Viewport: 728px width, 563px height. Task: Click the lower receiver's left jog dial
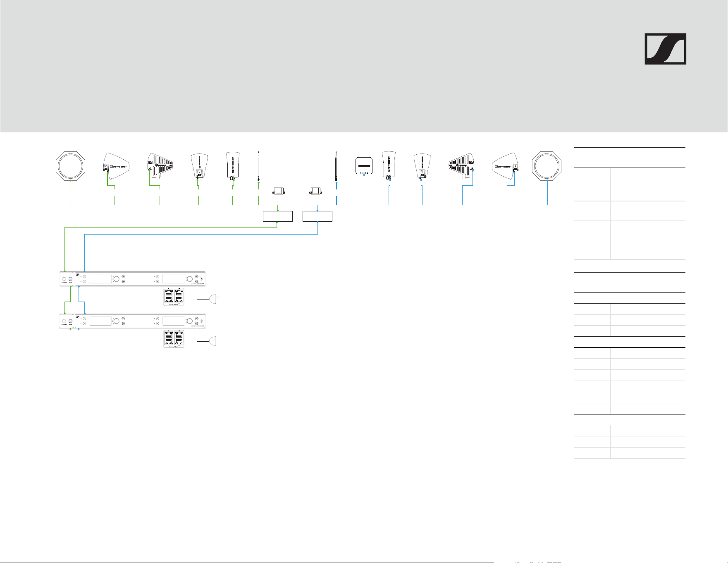116,321
